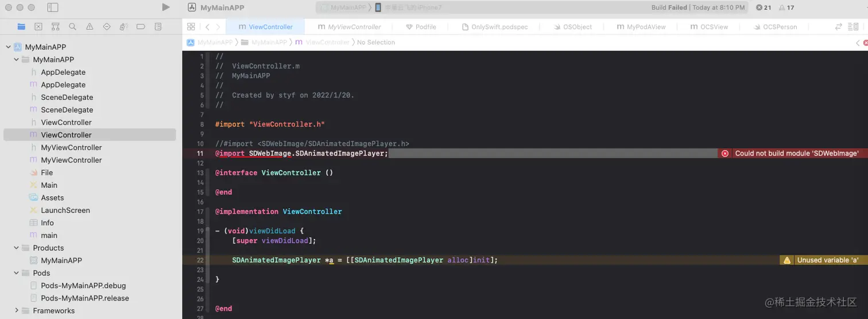868x319 pixels.
Task: Collapse the Products group
Action: [x=16, y=248]
